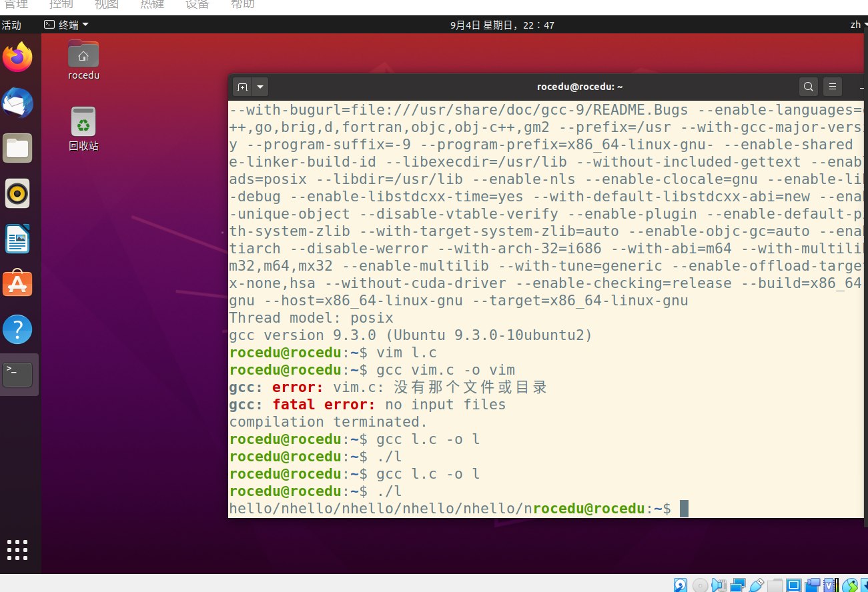Click VirtualBox recording status icon
This screenshot has height=592, width=868.
(x=813, y=585)
